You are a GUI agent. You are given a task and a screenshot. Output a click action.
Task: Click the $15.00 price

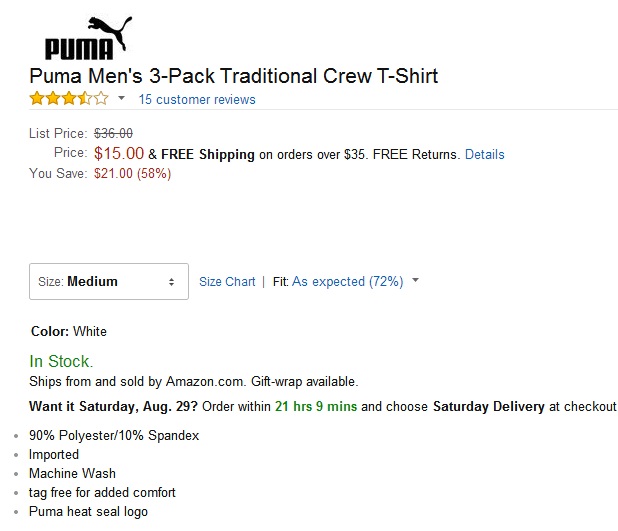(119, 153)
